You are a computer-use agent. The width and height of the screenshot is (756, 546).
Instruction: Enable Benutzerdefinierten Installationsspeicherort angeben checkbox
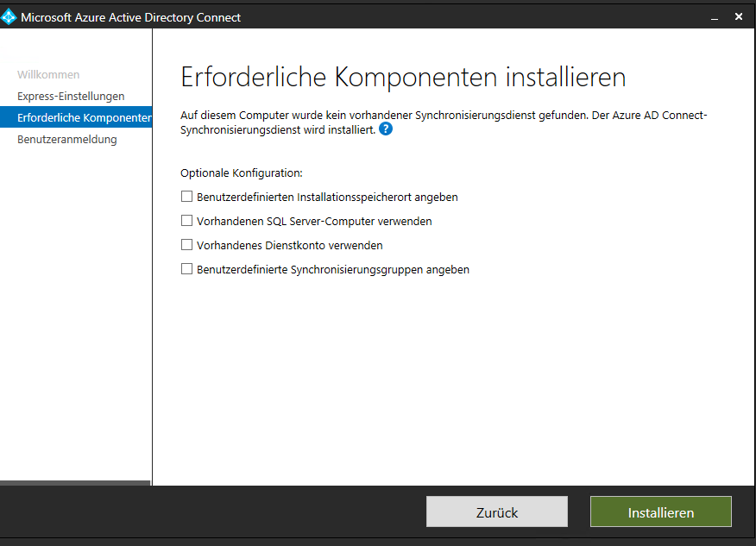click(x=186, y=197)
